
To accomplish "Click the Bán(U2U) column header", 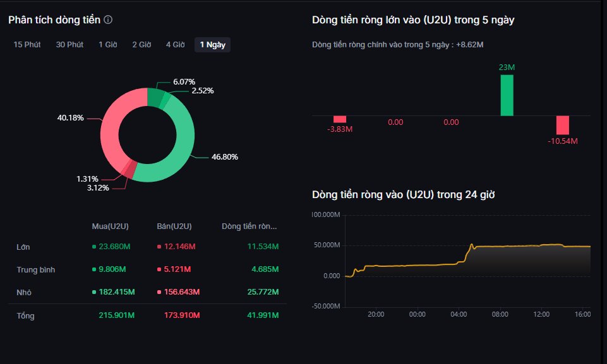I will click(174, 226).
